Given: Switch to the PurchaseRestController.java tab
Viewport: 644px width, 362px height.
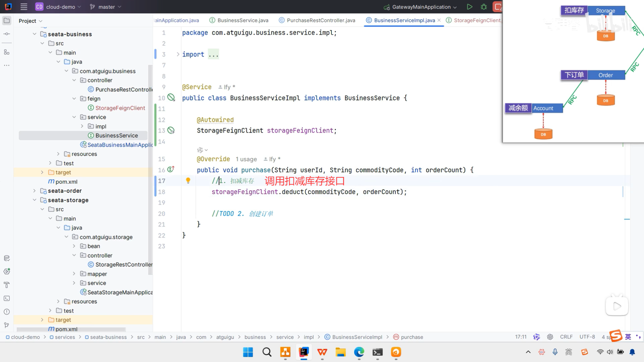Looking at the screenshot, I should point(321,20).
